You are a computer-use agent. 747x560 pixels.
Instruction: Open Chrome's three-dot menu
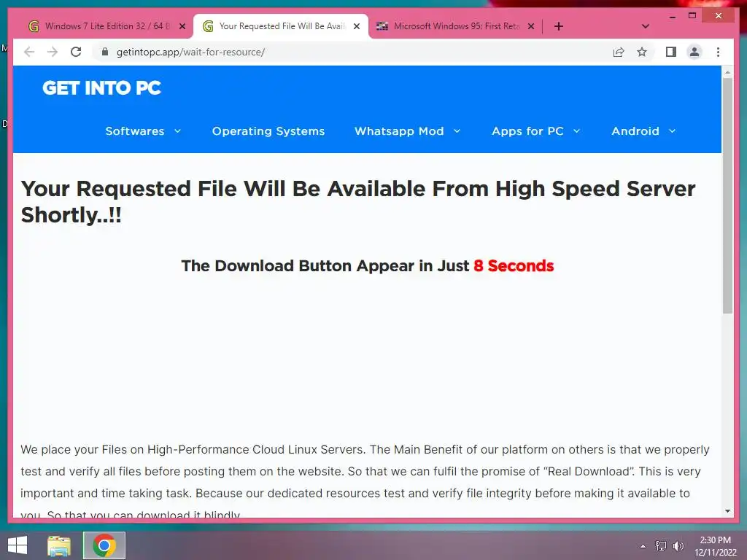(x=718, y=52)
